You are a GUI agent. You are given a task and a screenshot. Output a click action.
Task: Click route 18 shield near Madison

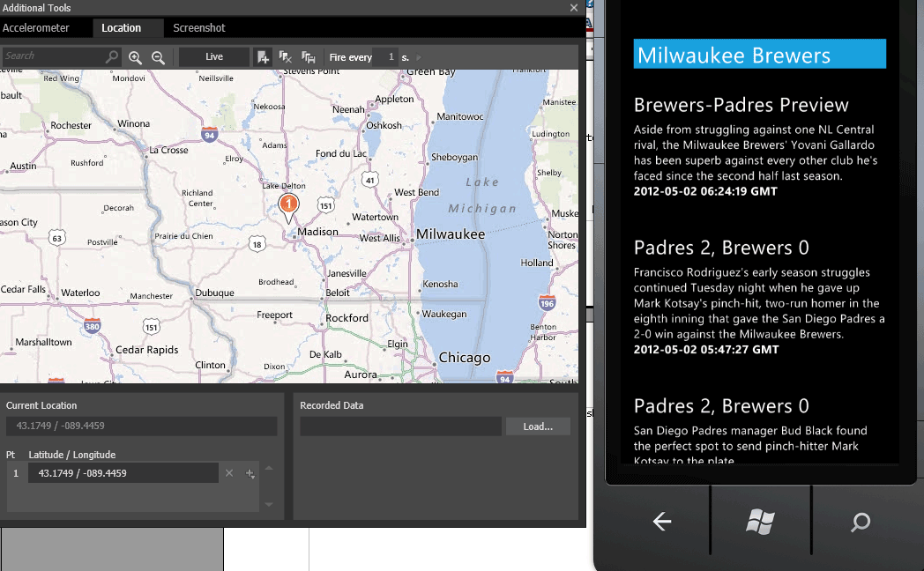pos(257,244)
